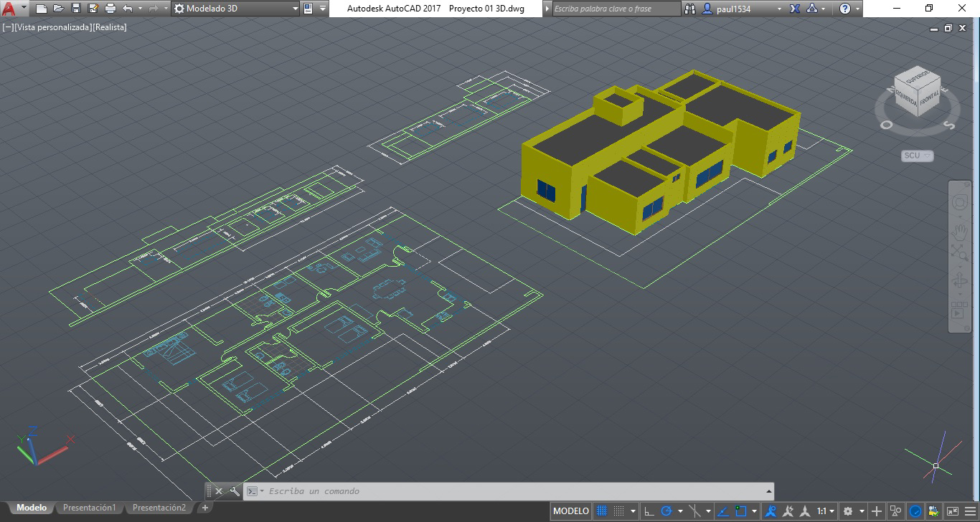
Task: Switch to the Presentación2 tab
Action: tap(159, 507)
